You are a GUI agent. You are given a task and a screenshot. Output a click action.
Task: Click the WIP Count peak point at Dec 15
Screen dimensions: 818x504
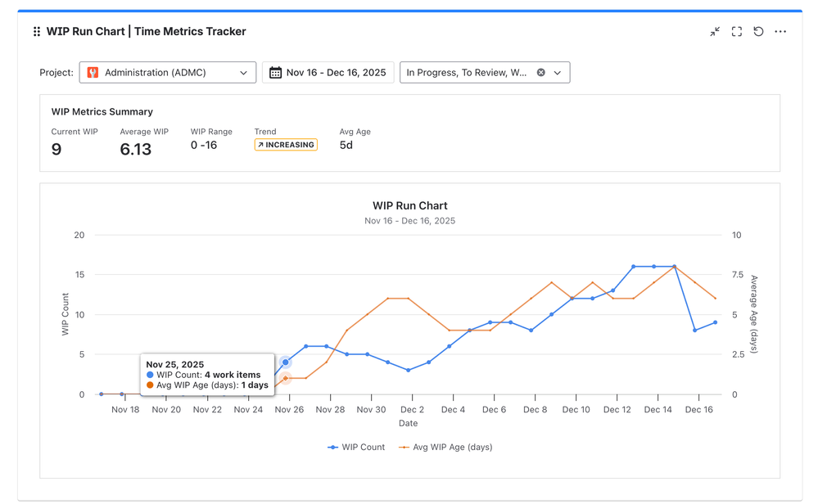[674, 267]
